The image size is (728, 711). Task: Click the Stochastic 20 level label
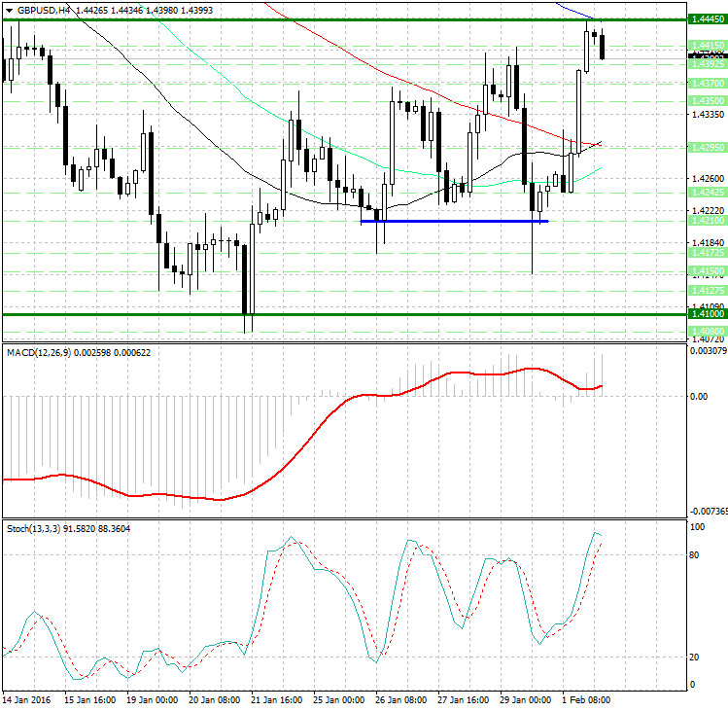click(695, 658)
